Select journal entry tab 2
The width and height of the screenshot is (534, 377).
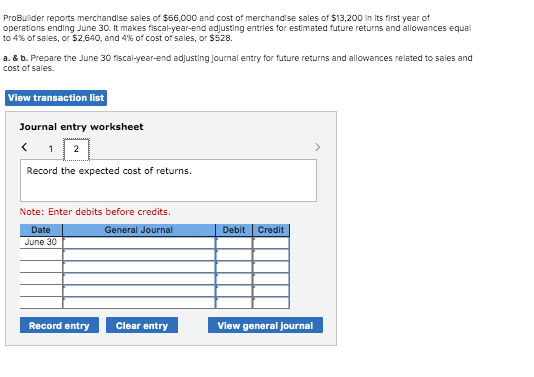pyautogui.click(x=76, y=149)
